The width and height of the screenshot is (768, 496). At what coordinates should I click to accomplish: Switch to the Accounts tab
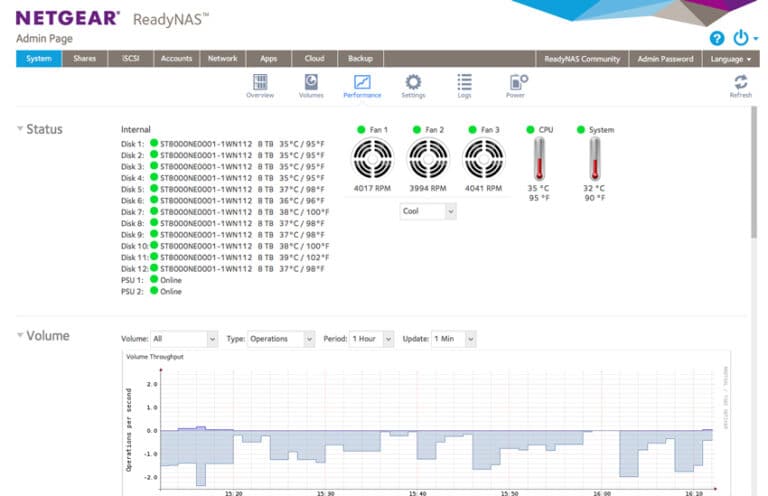coord(176,59)
